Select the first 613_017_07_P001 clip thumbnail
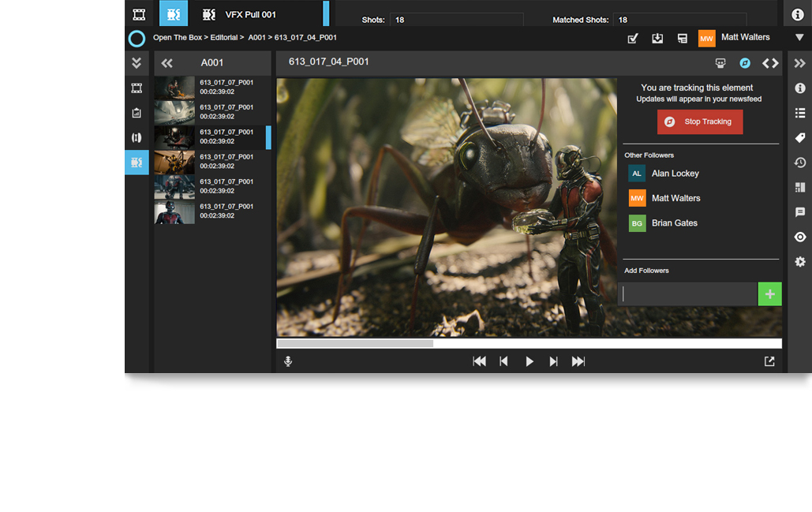 tap(174, 88)
